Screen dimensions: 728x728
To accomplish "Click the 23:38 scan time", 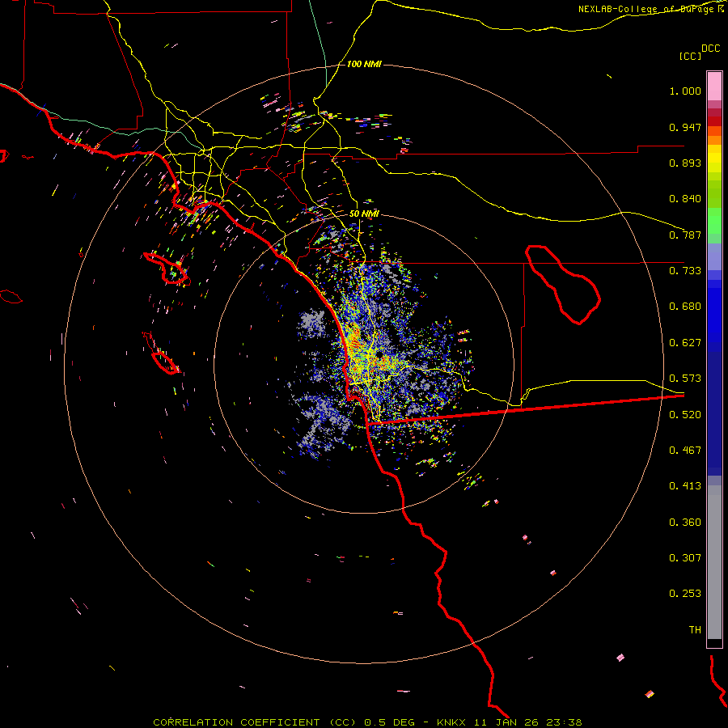I will (565, 722).
